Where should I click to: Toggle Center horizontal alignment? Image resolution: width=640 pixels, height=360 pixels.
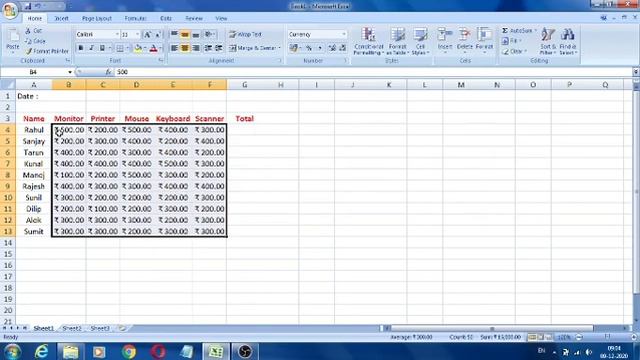(185, 49)
